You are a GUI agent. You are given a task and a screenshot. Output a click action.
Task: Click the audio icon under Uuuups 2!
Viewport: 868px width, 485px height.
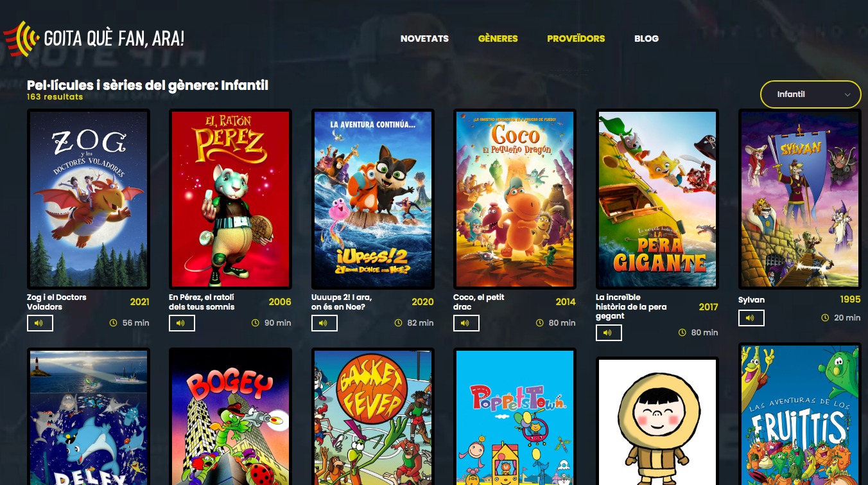click(324, 323)
